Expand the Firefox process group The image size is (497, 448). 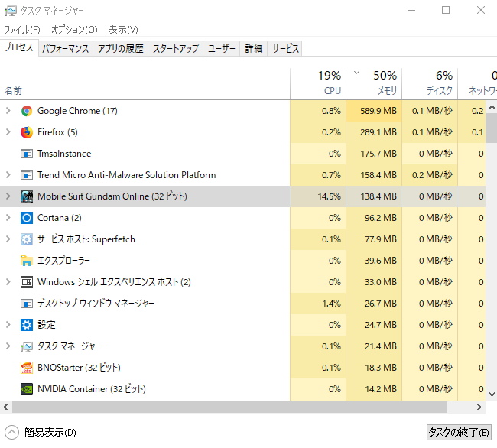click(8, 132)
